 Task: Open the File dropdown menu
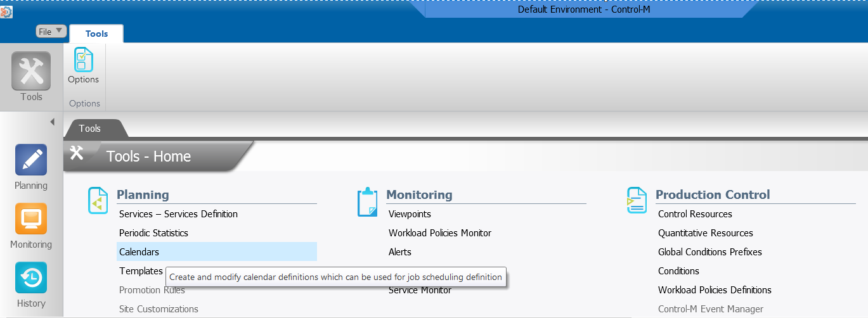(x=51, y=31)
